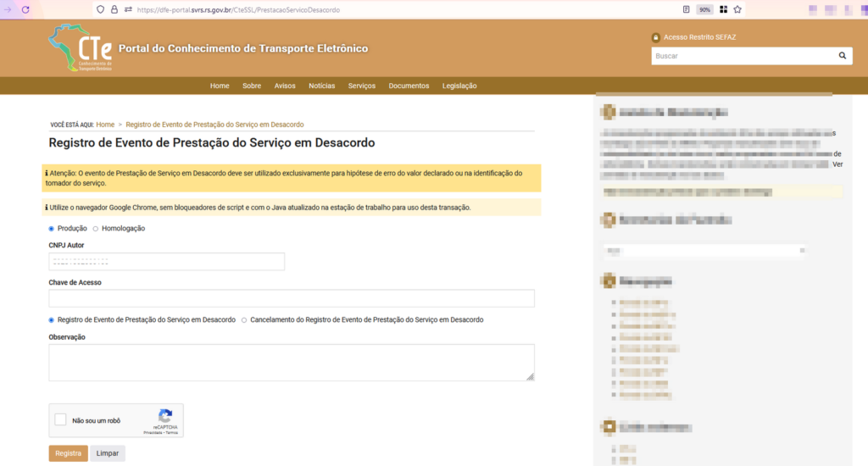The height and width of the screenshot is (466, 868).
Task: Open reader view icon in address bar
Action: pyautogui.click(x=686, y=9)
